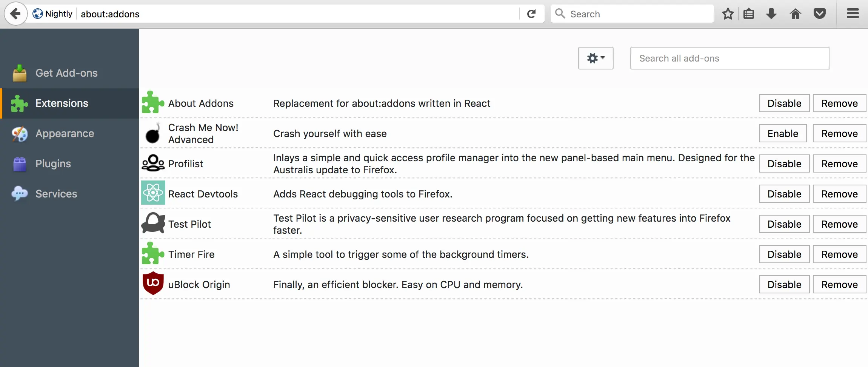Bookmark this page with star icon

click(728, 14)
